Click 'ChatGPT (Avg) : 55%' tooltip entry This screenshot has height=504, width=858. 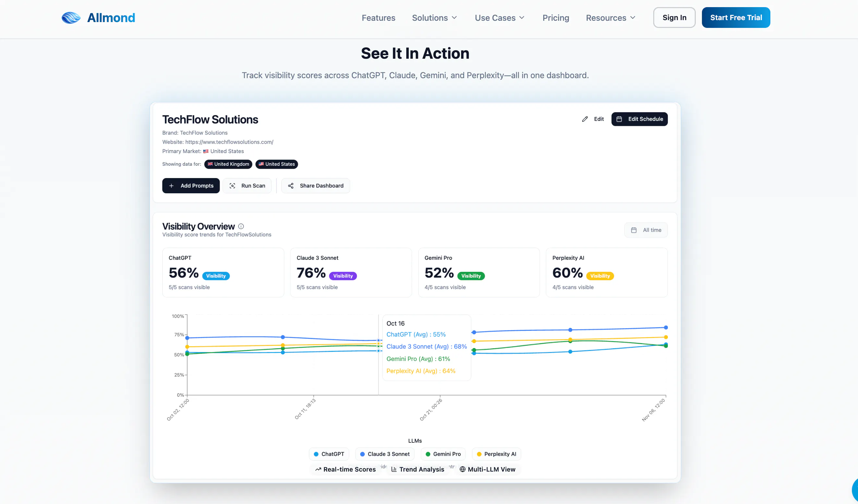coord(416,334)
